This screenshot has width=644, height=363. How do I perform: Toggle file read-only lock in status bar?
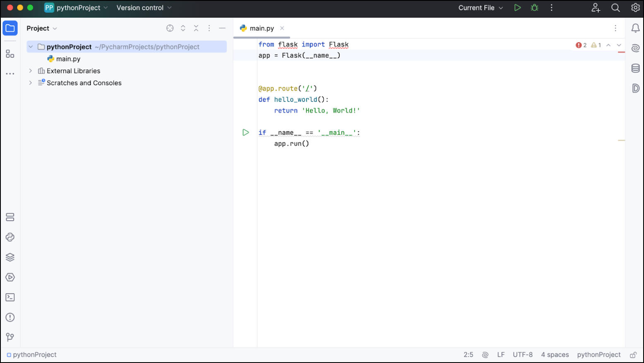(x=633, y=355)
